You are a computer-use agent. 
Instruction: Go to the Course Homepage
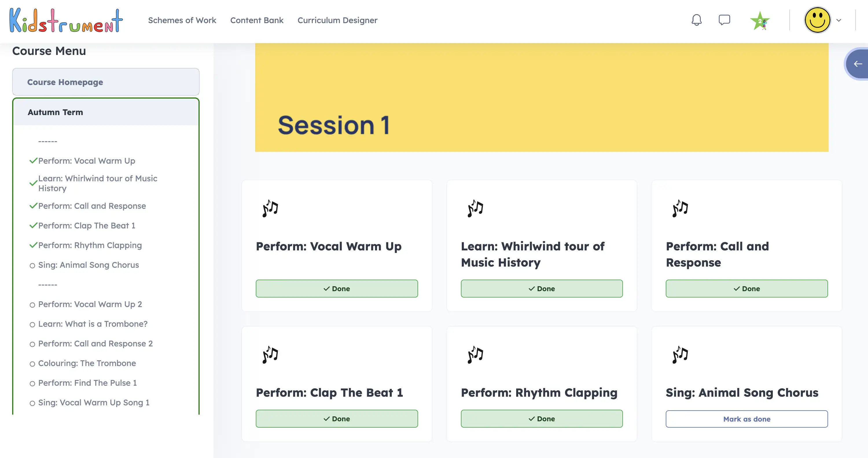tap(65, 82)
